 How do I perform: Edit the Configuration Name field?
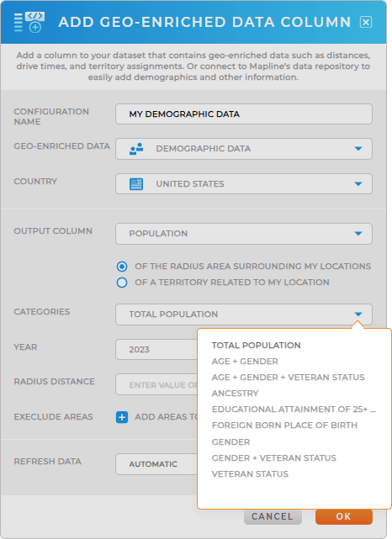click(x=244, y=114)
